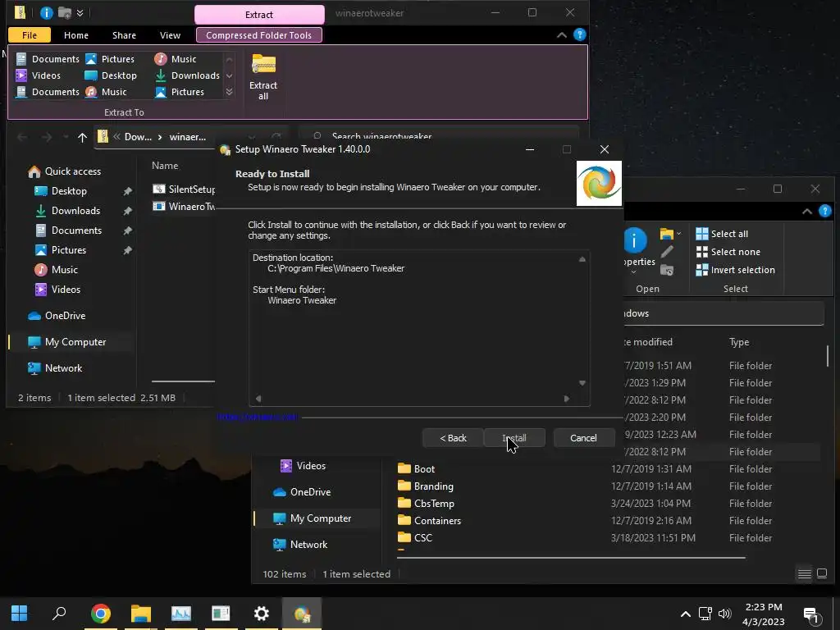Open Settings gear on the taskbar
The width and height of the screenshot is (840, 630).
[x=261, y=613]
